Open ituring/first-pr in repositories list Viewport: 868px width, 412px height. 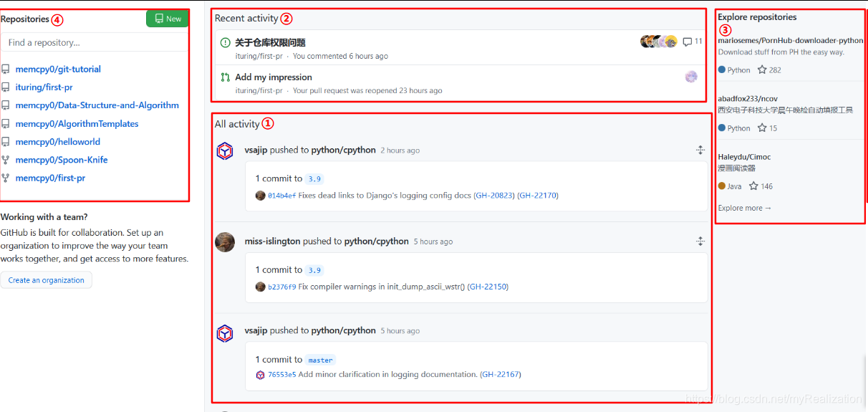44,87
